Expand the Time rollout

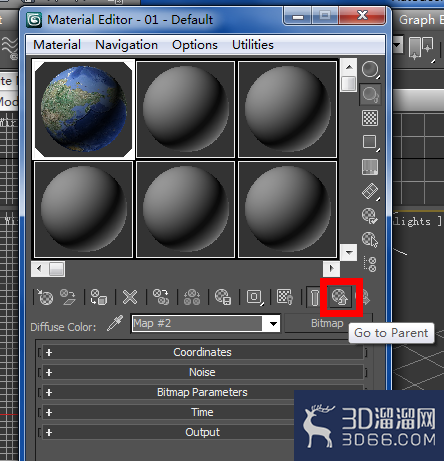tap(202, 412)
